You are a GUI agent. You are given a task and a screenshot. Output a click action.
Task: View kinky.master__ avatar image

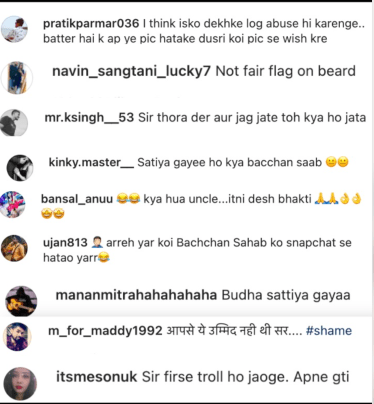(x=20, y=168)
